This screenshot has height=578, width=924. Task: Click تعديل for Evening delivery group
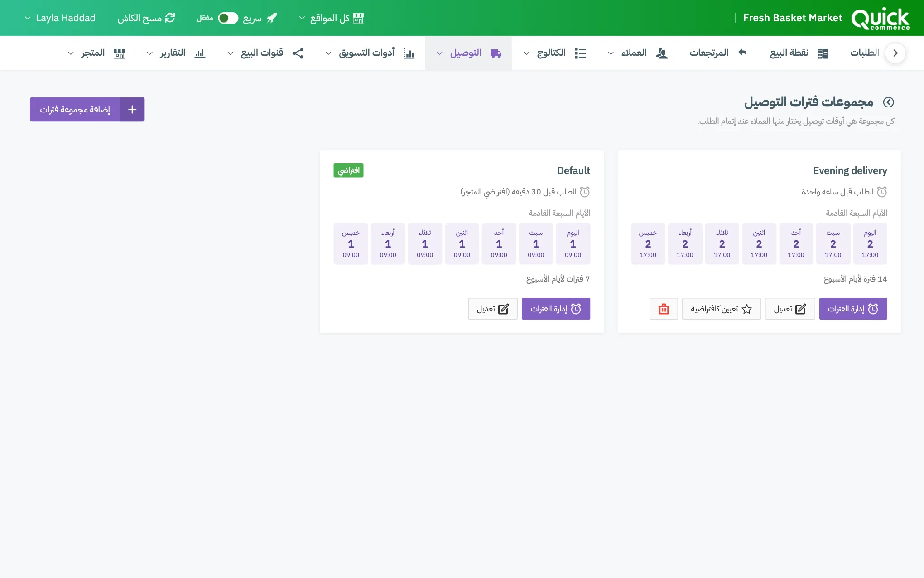(x=790, y=309)
